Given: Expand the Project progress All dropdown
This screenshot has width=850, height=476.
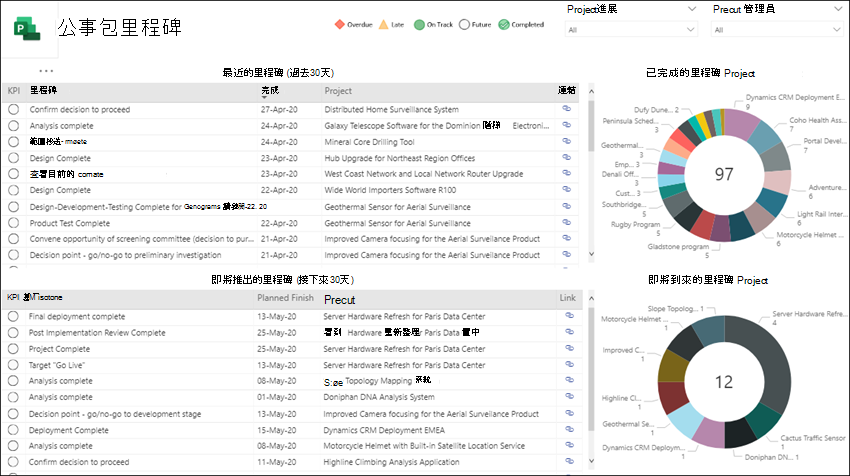Looking at the screenshot, I should tap(630, 29).
